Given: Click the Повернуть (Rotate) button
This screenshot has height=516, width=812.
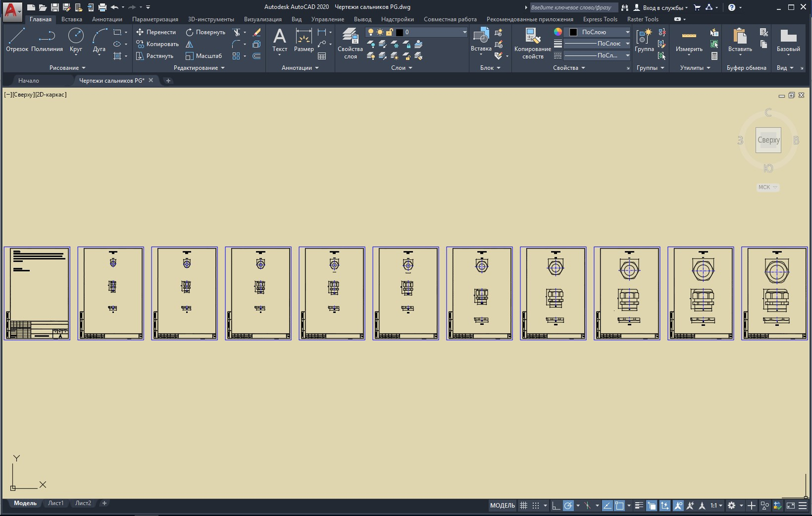Looking at the screenshot, I should pyautogui.click(x=205, y=32).
